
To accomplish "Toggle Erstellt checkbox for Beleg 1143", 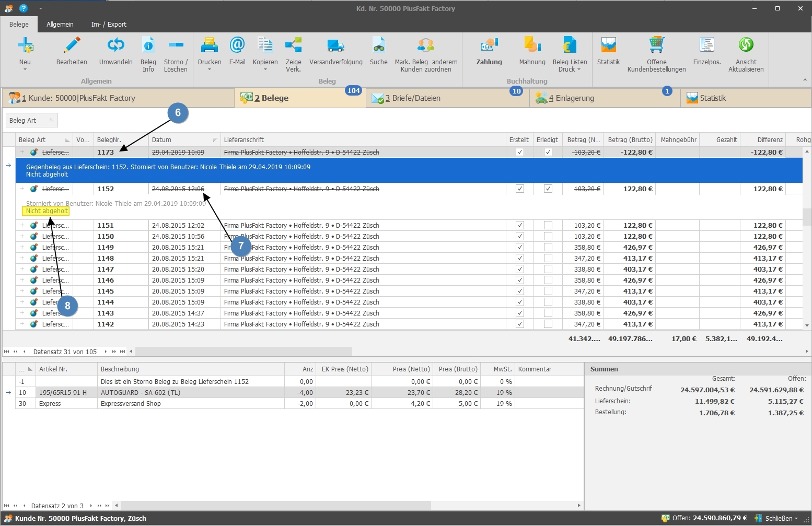I will [520, 313].
